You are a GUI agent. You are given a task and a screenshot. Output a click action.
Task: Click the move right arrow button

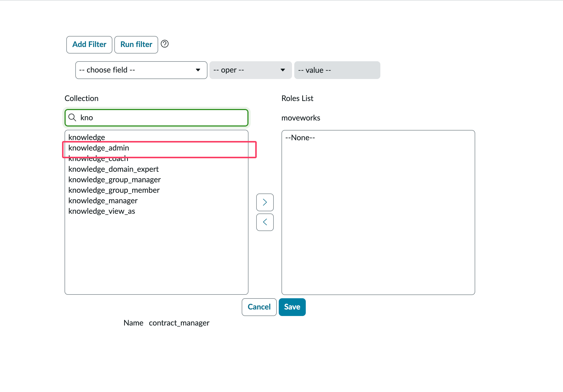click(265, 202)
